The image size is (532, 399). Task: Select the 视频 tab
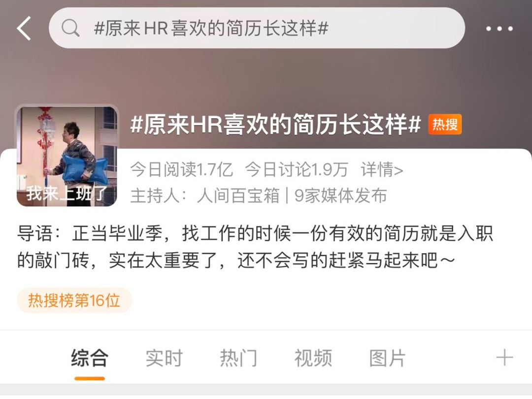[313, 358]
